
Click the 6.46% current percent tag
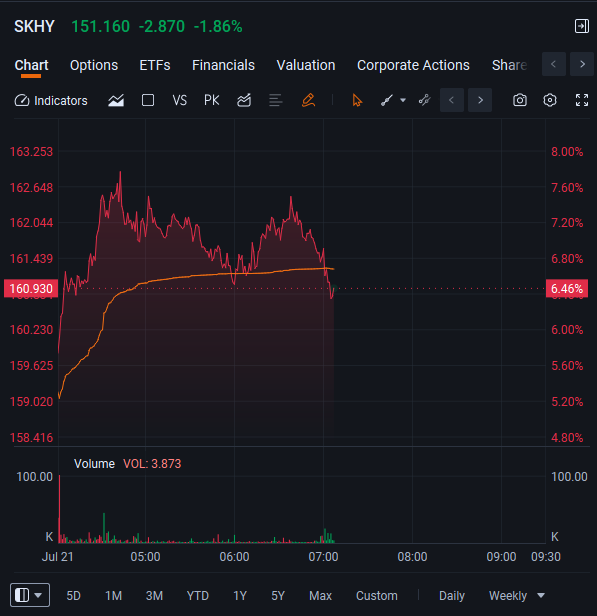tap(567, 289)
